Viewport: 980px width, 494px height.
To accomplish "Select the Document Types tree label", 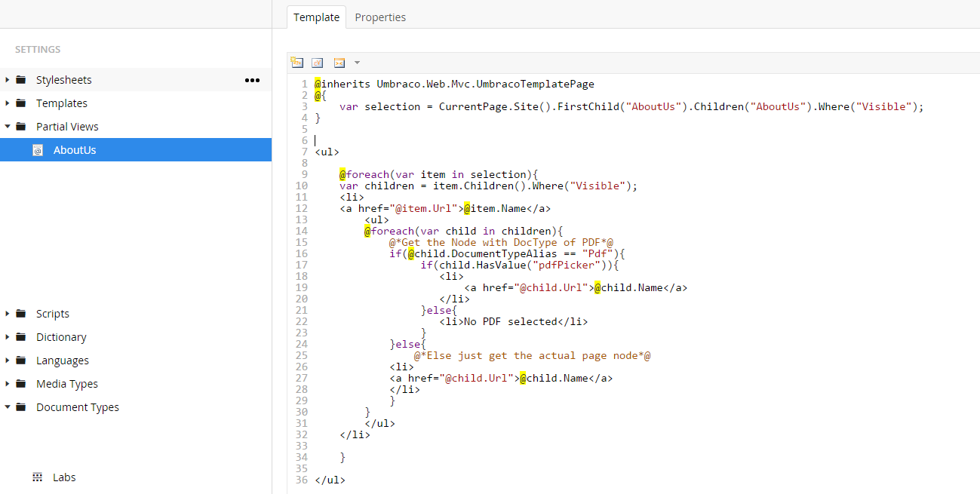I will 78,407.
